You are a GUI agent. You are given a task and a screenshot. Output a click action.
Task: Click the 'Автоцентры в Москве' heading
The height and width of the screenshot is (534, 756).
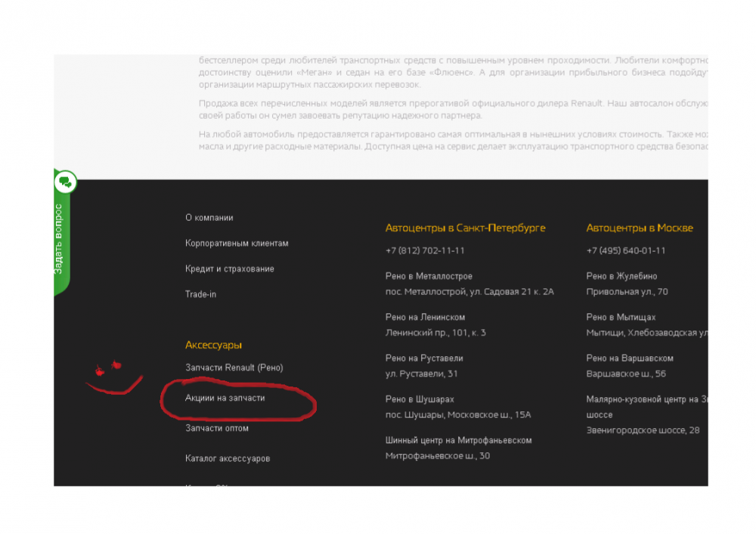click(x=640, y=228)
